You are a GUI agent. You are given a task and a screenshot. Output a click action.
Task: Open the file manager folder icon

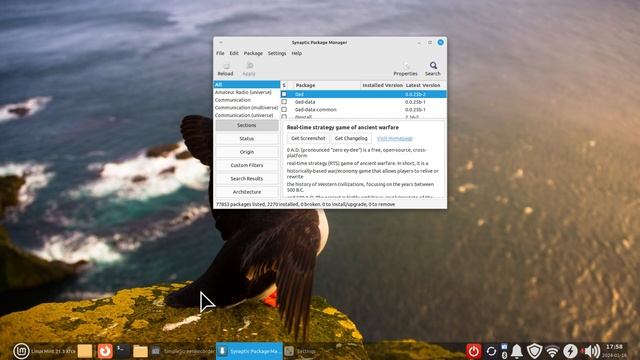pos(140,351)
